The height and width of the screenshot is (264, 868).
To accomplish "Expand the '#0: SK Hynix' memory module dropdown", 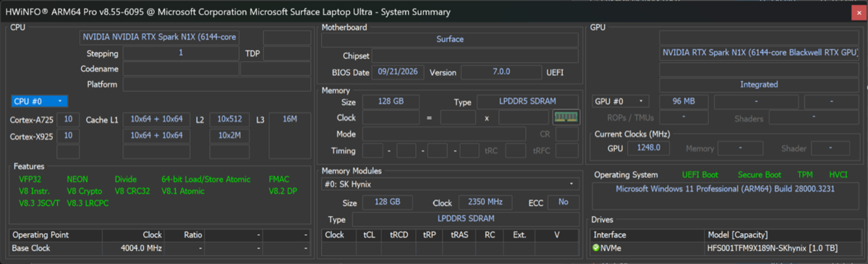I will 449,184.
